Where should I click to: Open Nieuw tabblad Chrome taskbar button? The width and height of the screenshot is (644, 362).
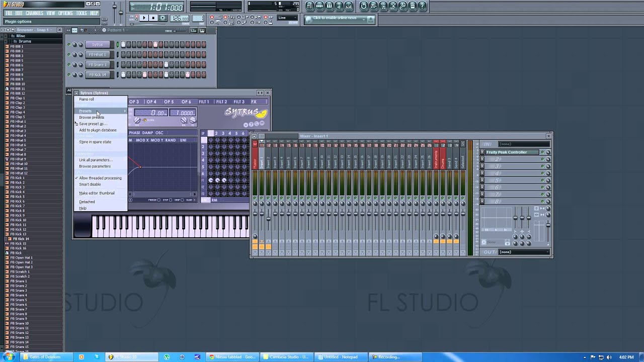(232, 357)
